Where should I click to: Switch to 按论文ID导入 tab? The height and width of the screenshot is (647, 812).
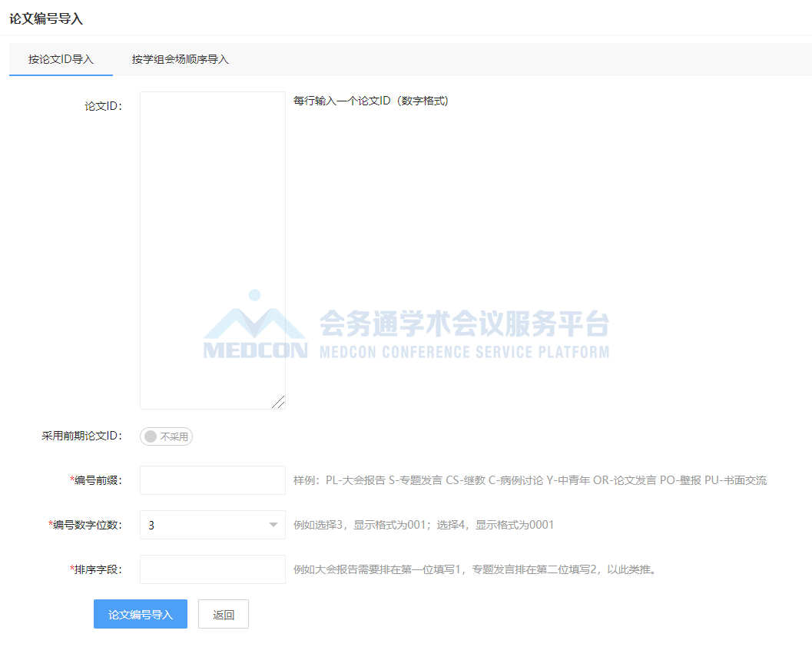point(61,59)
